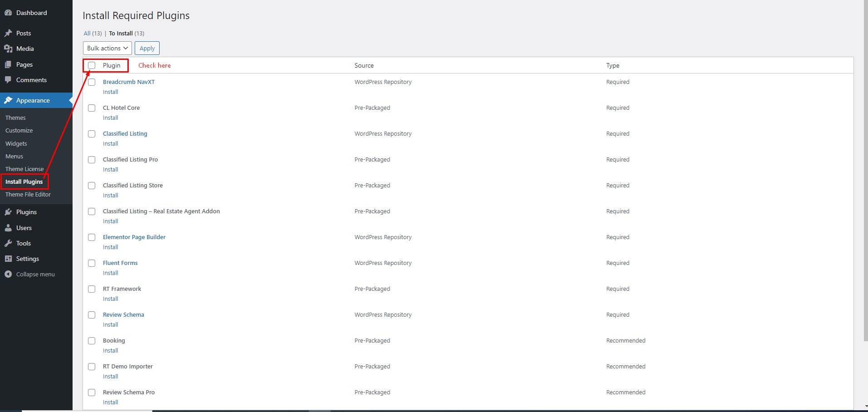
Task: Open Themes submenu item
Action: 15,118
